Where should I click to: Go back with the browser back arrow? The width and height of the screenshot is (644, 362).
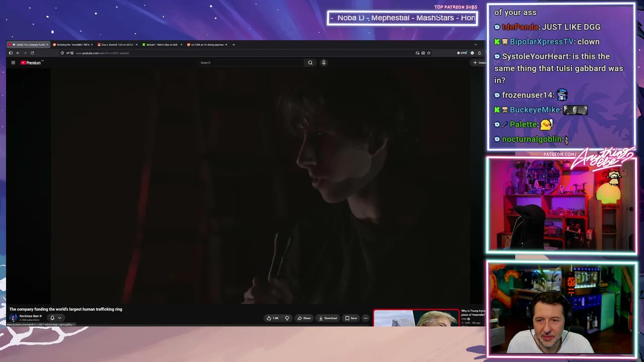(18, 53)
